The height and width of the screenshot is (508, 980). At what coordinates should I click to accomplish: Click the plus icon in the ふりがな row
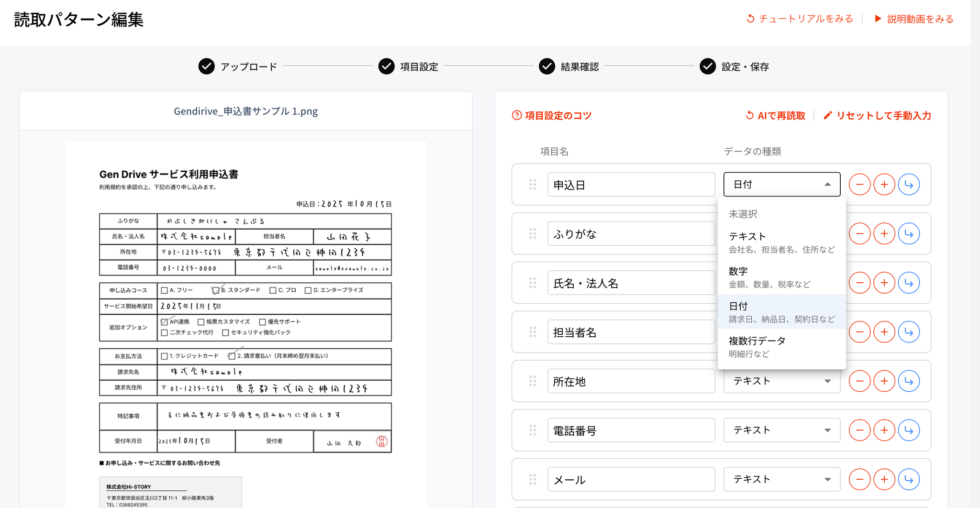[x=884, y=234]
